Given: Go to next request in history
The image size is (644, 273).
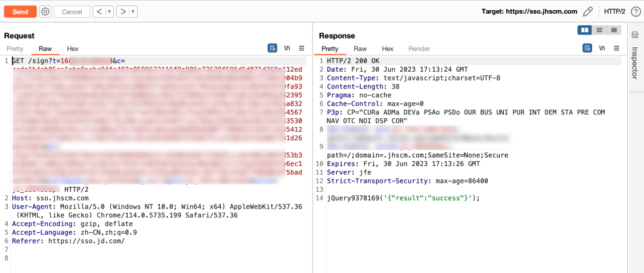Looking at the screenshot, I should click(x=123, y=11).
